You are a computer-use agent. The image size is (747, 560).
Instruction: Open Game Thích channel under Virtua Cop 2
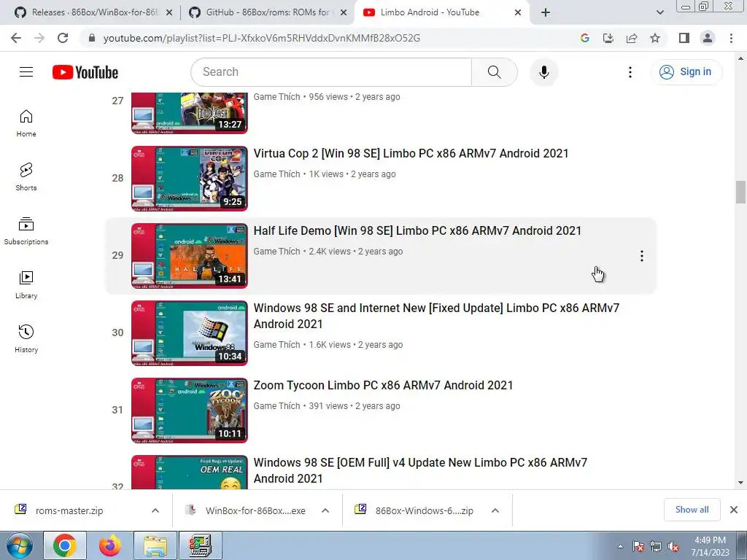pyautogui.click(x=276, y=174)
